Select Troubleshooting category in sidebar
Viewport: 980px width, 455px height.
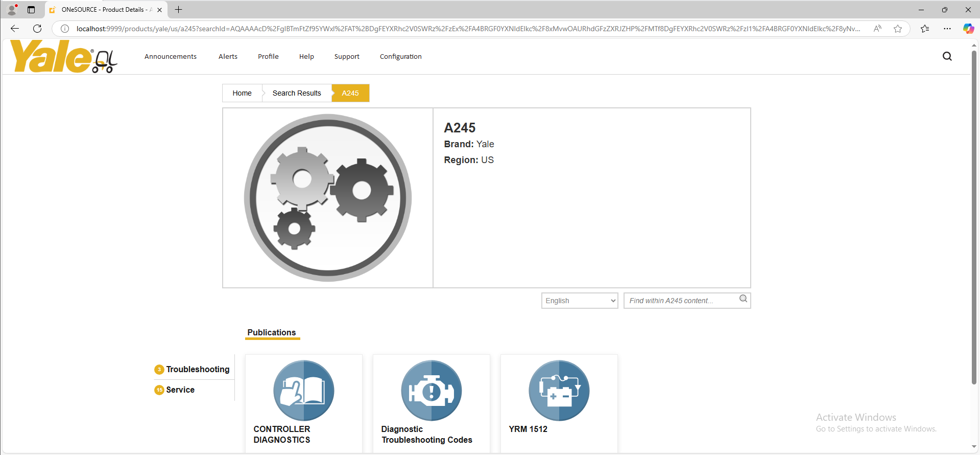coord(198,370)
